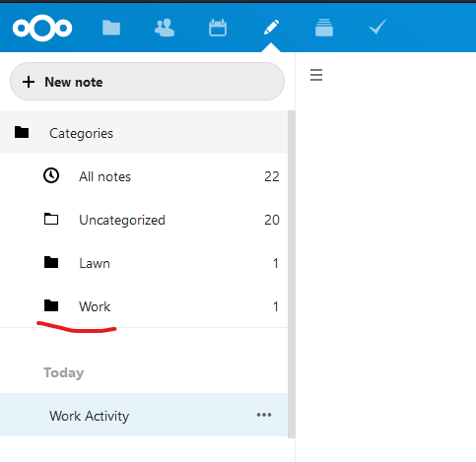Toggle the hamburger sidebar menu icon
This screenshot has height=462, width=476.
point(316,75)
